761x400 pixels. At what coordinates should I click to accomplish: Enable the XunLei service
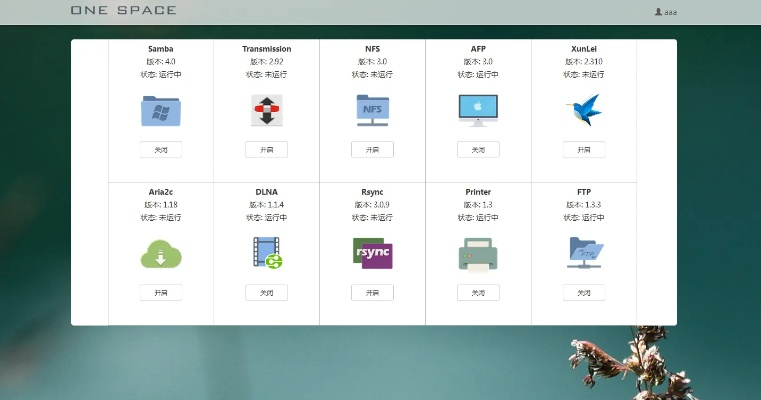coord(584,149)
